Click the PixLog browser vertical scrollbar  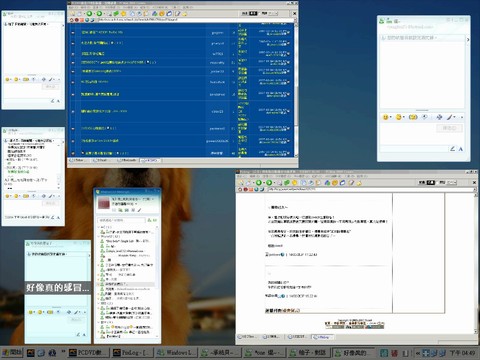(x=476, y=263)
